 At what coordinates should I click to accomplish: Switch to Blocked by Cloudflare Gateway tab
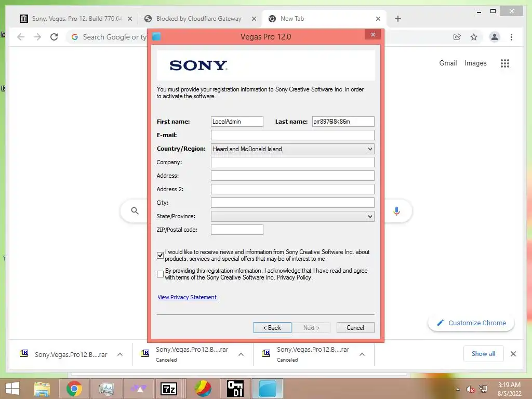tap(199, 19)
